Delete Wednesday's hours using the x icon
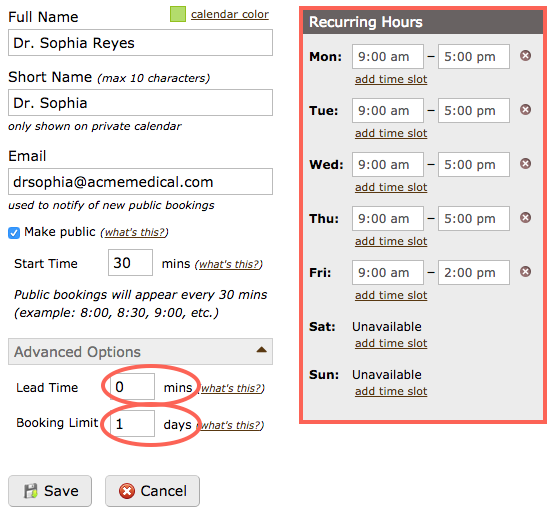This screenshot has height=514, width=552. click(x=525, y=163)
